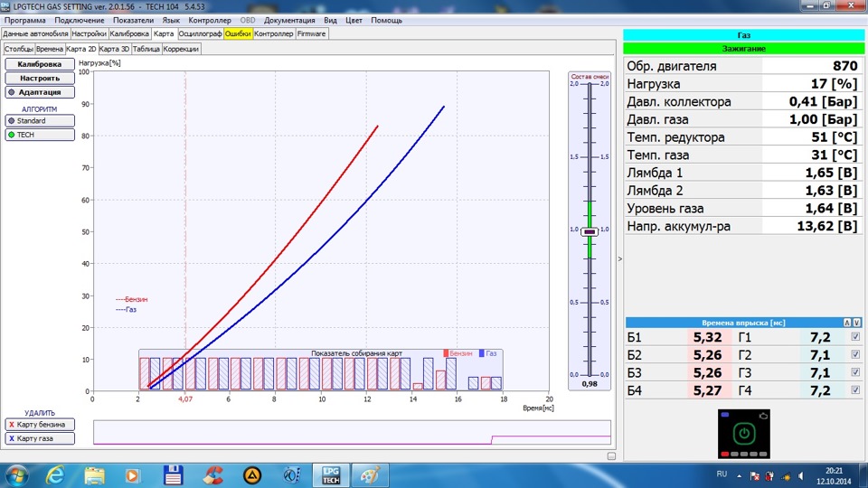Click the Лямбда 1 voltage 1,65 [В]

click(x=831, y=173)
